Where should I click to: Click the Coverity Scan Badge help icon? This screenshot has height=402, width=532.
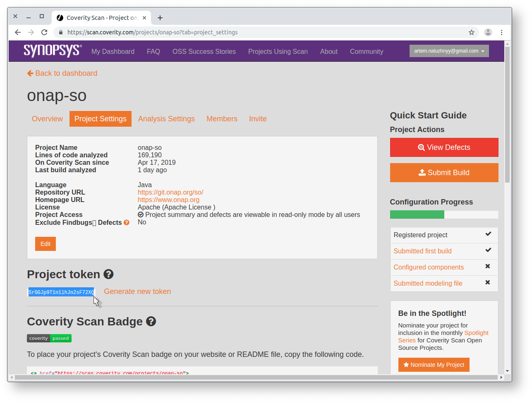point(151,321)
